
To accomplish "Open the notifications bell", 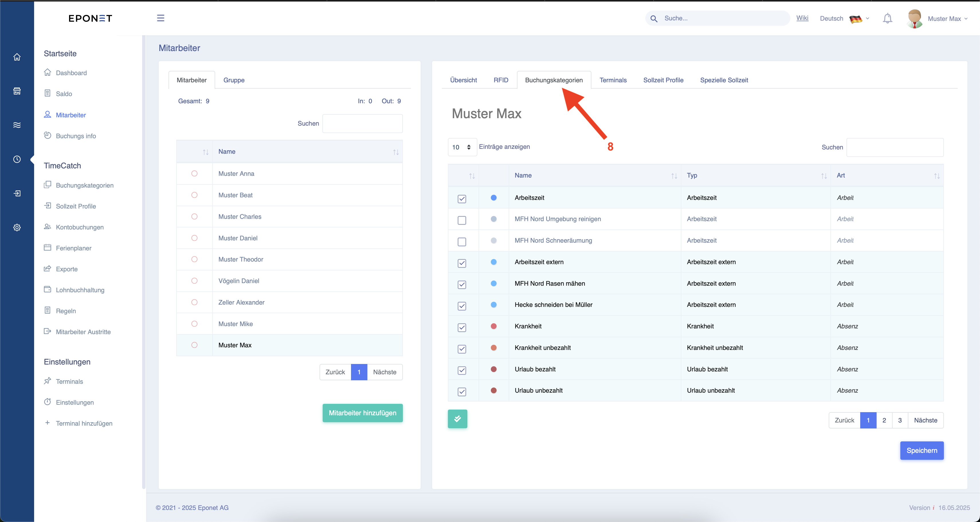I will (x=887, y=18).
